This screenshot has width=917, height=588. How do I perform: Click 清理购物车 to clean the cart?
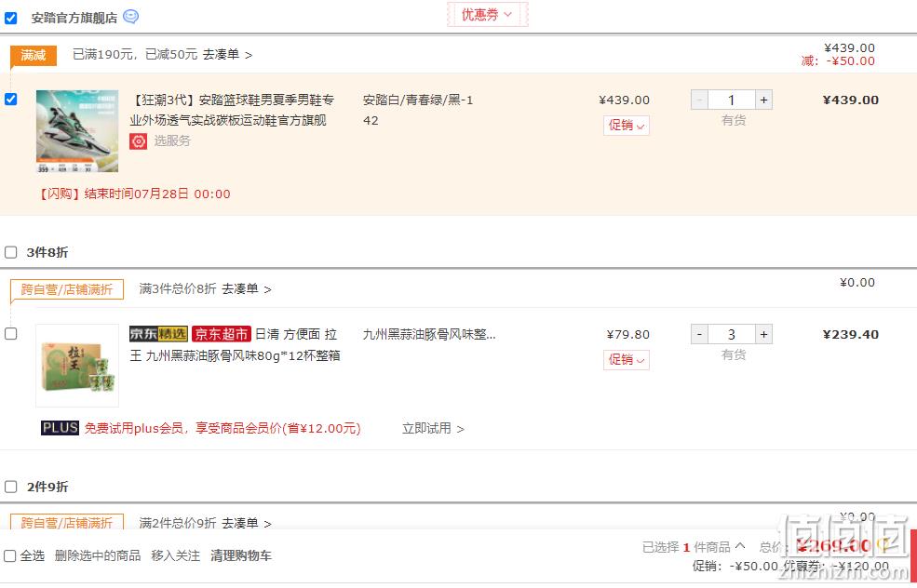pyautogui.click(x=241, y=555)
